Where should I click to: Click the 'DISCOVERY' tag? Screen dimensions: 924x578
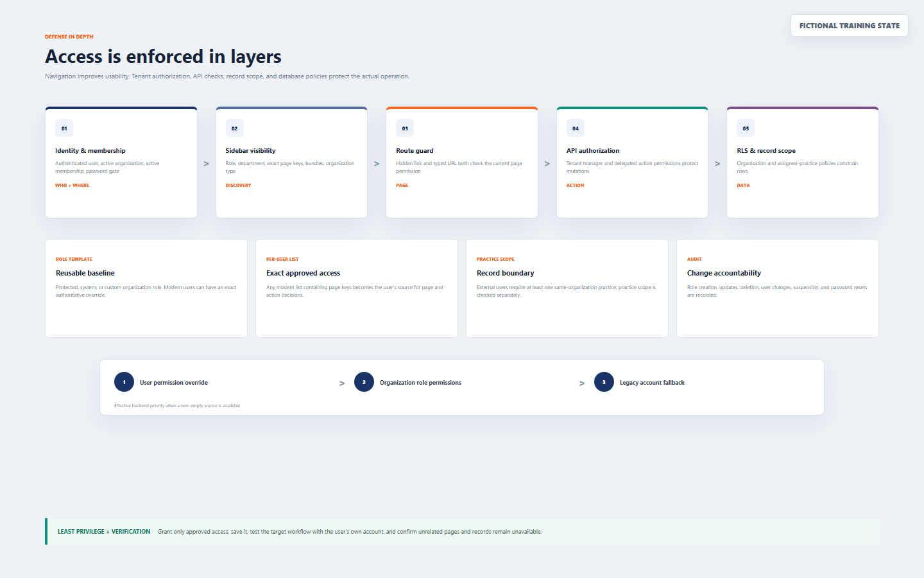238,186
